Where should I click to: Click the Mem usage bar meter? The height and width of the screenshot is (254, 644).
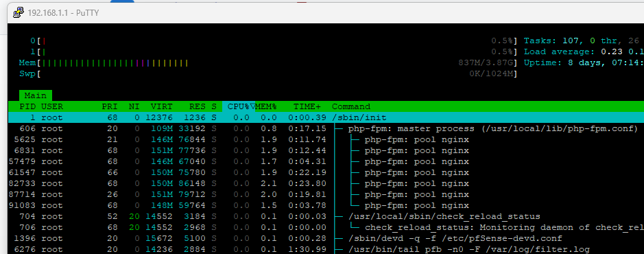(267, 63)
